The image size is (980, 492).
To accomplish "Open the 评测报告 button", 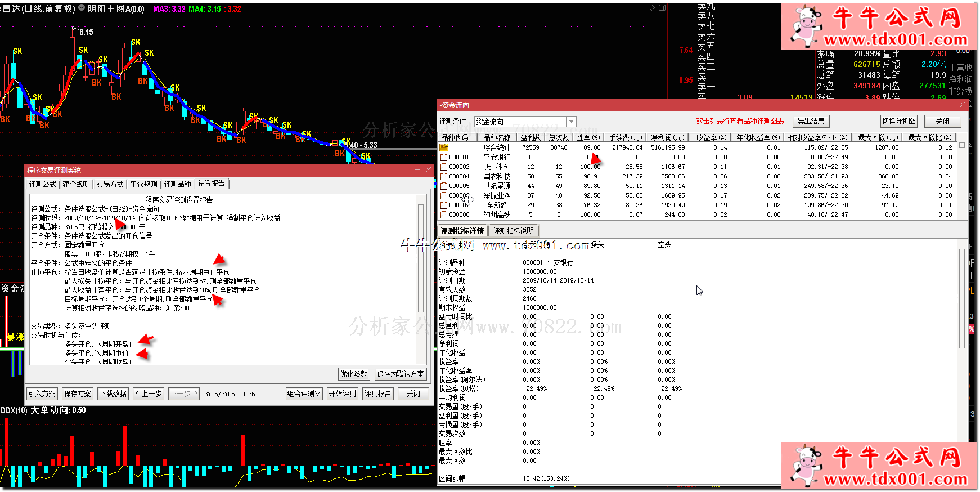I will pos(377,393).
